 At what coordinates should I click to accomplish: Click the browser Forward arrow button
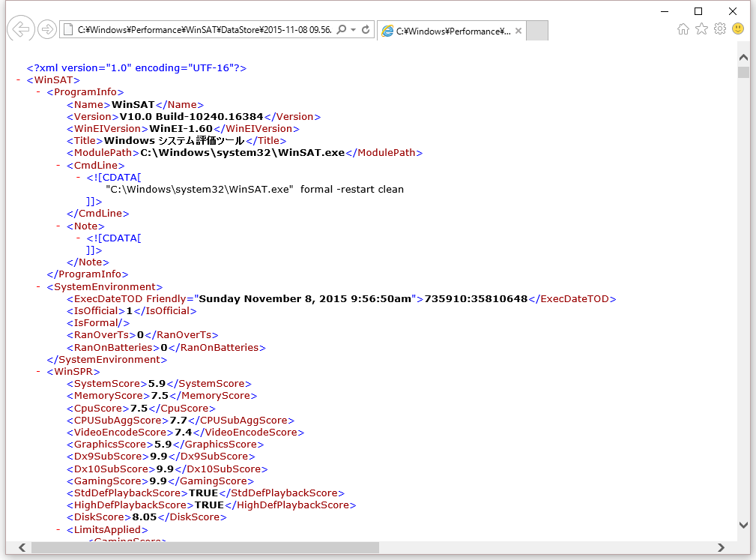tap(46, 29)
